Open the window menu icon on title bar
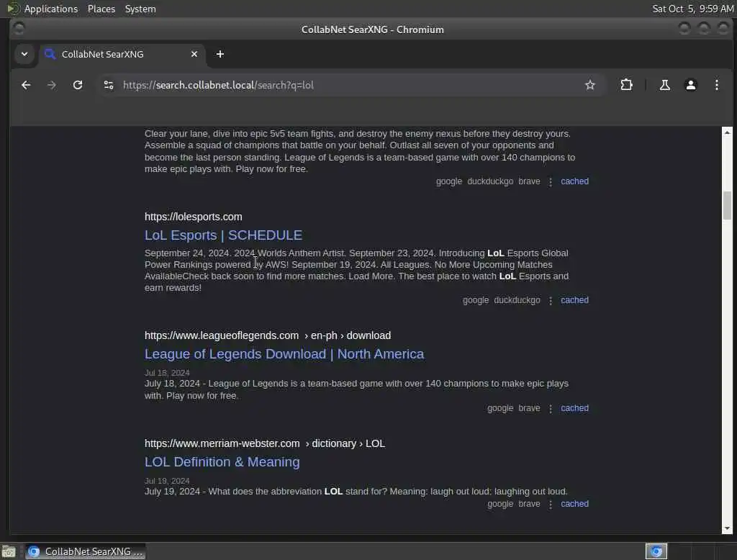This screenshot has height=560, width=737. tap(19, 30)
